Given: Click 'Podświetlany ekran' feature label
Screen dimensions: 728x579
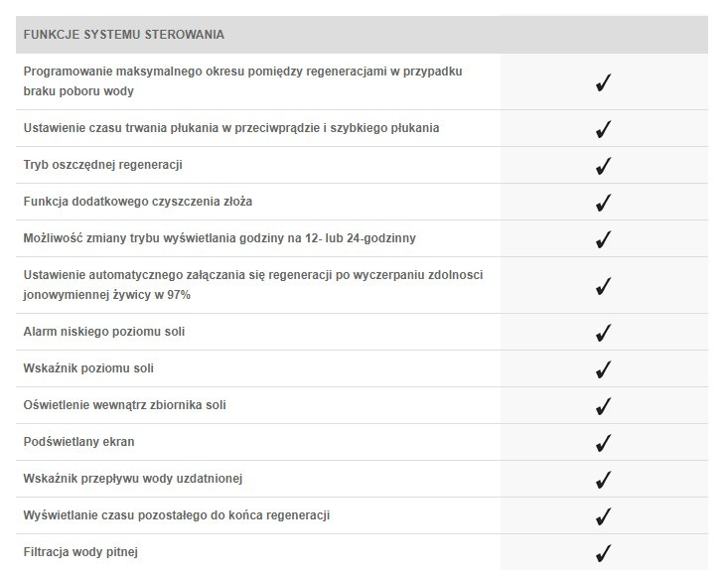Looking at the screenshot, I should [78, 442].
